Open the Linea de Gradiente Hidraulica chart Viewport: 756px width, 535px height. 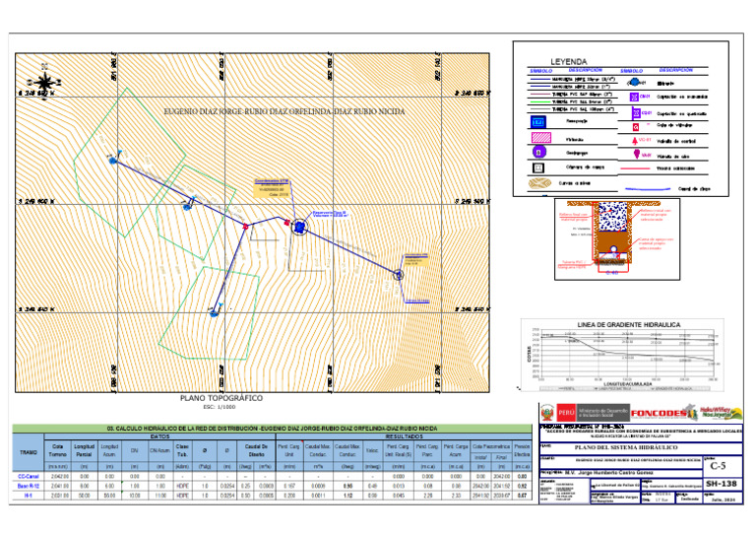[x=622, y=356]
